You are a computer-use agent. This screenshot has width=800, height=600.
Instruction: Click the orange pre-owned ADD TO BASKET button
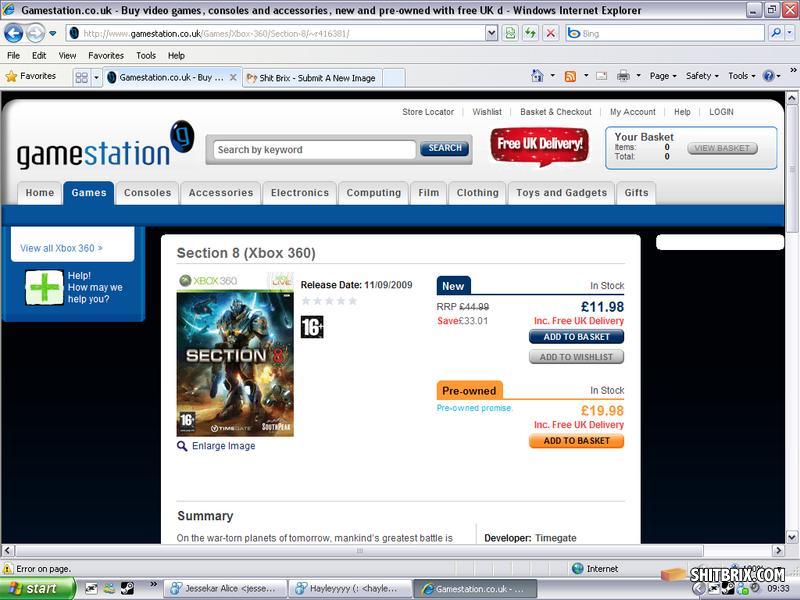(576, 441)
